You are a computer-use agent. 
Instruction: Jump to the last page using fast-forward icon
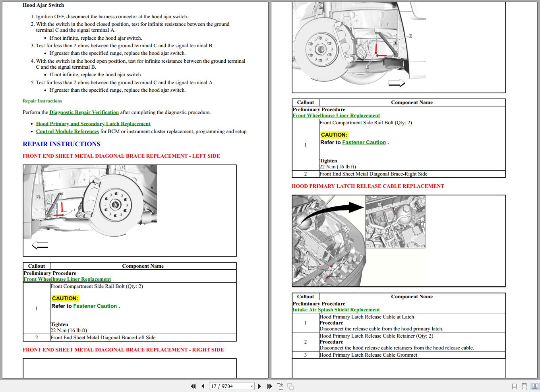tap(269, 386)
